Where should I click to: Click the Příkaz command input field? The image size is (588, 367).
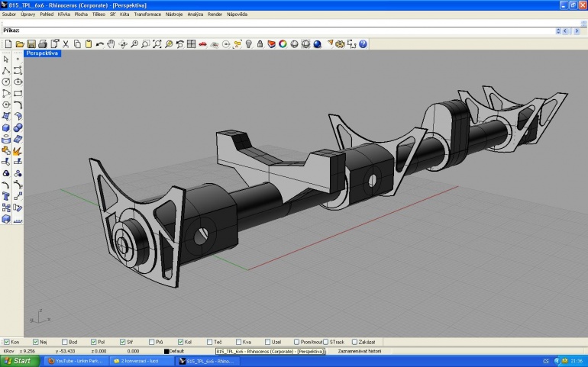click(x=277, y=31)
